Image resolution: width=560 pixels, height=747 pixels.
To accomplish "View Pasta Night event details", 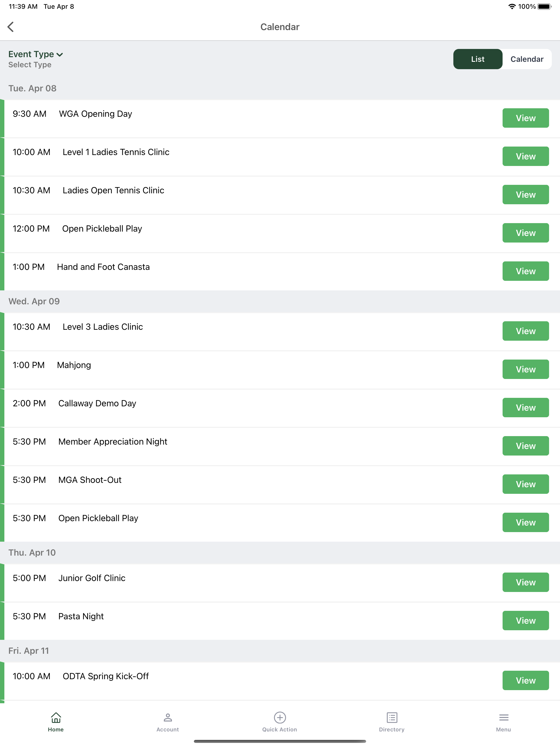I will tap(526, 620).
